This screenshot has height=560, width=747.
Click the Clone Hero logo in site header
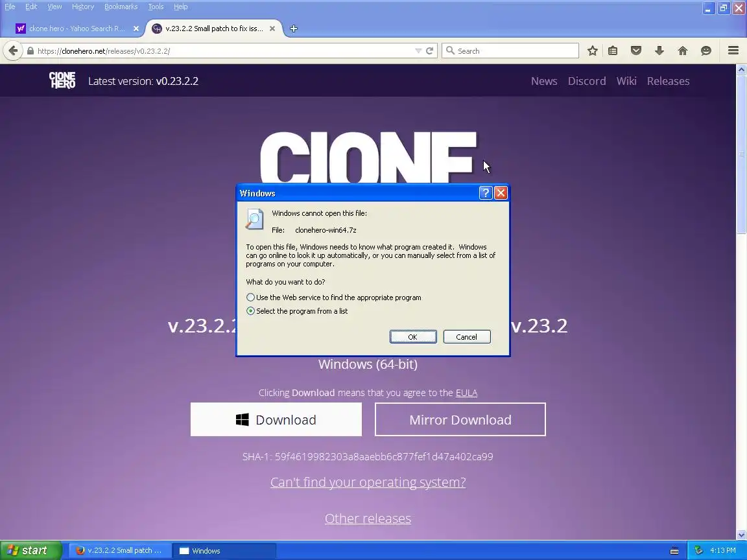(x=62, y=80)
